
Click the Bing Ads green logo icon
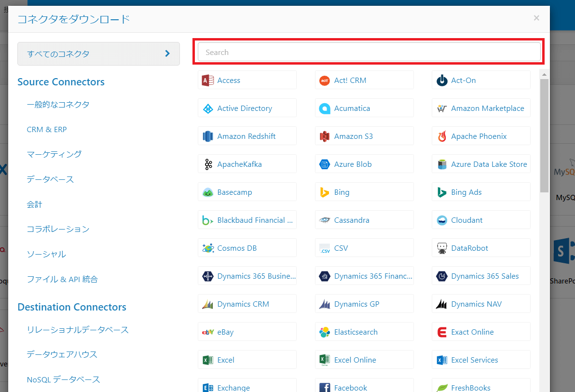[x=442, y=192]
